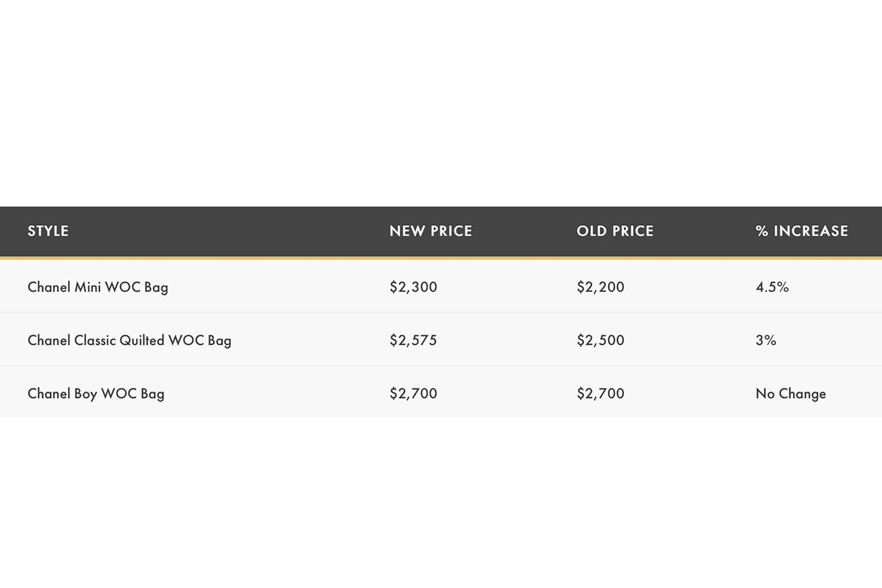The width and height of the screenshot is (882, 588).
Task: Click the 3% increase value
Action: [766, 340]
